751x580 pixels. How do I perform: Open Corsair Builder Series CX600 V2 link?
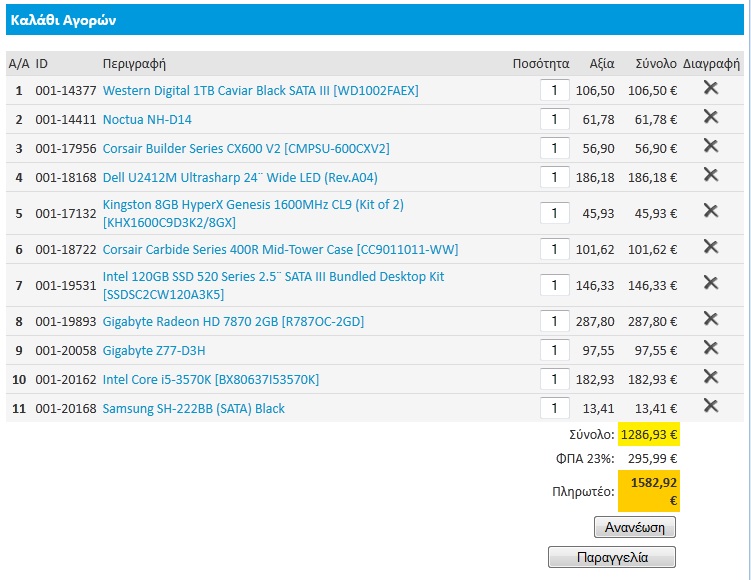pyautogui.click(x=246, y=148)
